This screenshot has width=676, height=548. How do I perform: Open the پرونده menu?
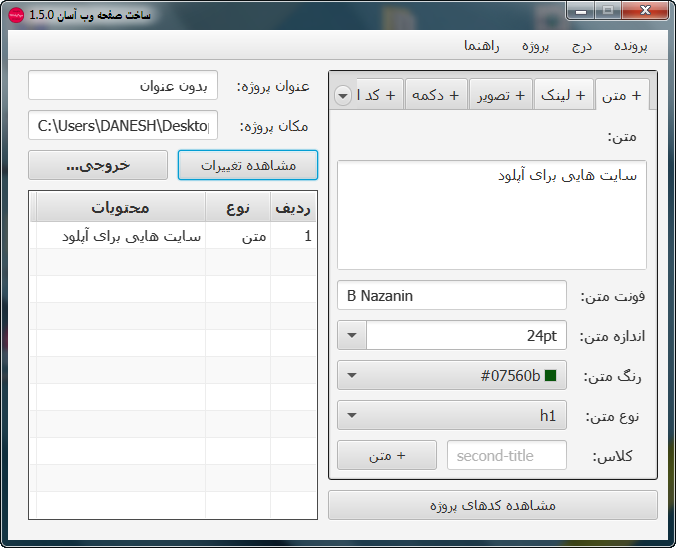coord(630,46)
